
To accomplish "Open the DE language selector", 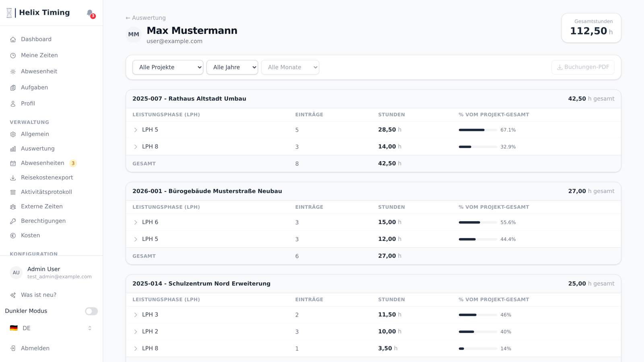I will tap(51, 328).
